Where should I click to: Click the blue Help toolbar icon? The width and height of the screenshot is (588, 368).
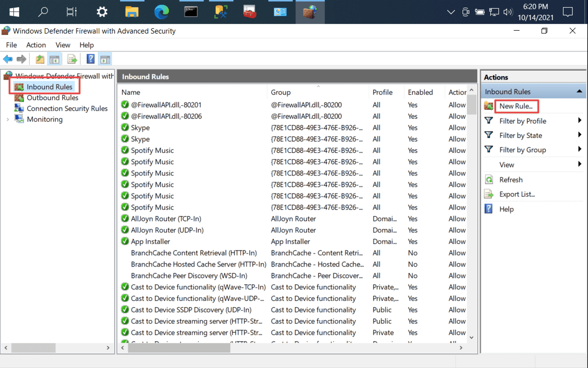[90, 59]
